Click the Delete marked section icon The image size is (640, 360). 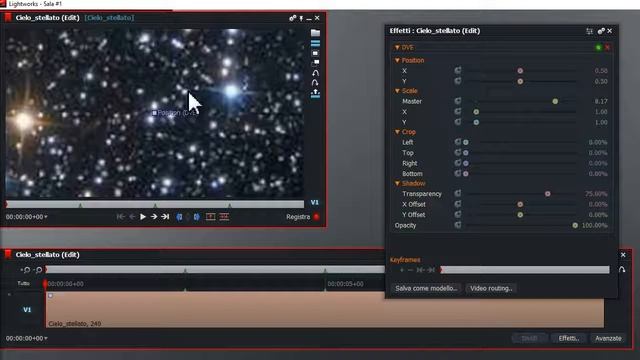[x=224, y=217]
